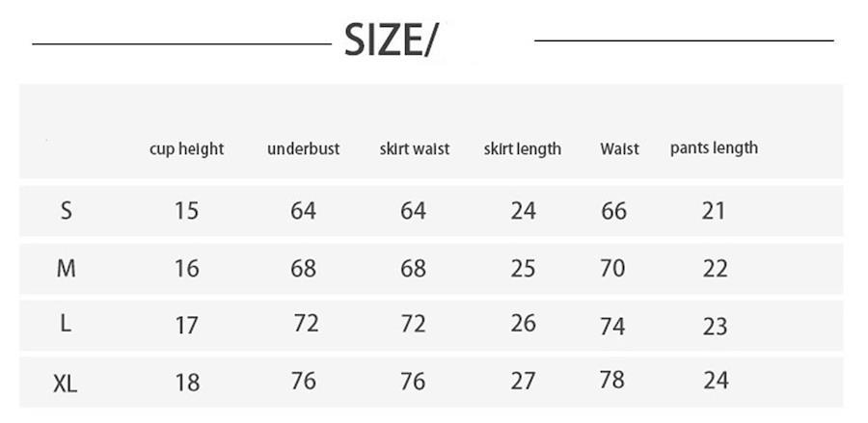
Task: Select the Waist column header
Action: [x=619, y=149]
